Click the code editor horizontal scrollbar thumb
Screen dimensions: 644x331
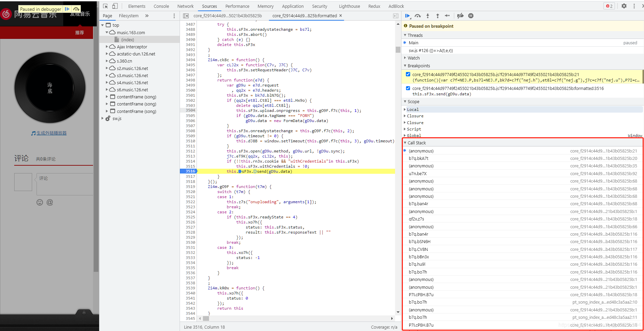pyautogui.click(x=206, y=318)
